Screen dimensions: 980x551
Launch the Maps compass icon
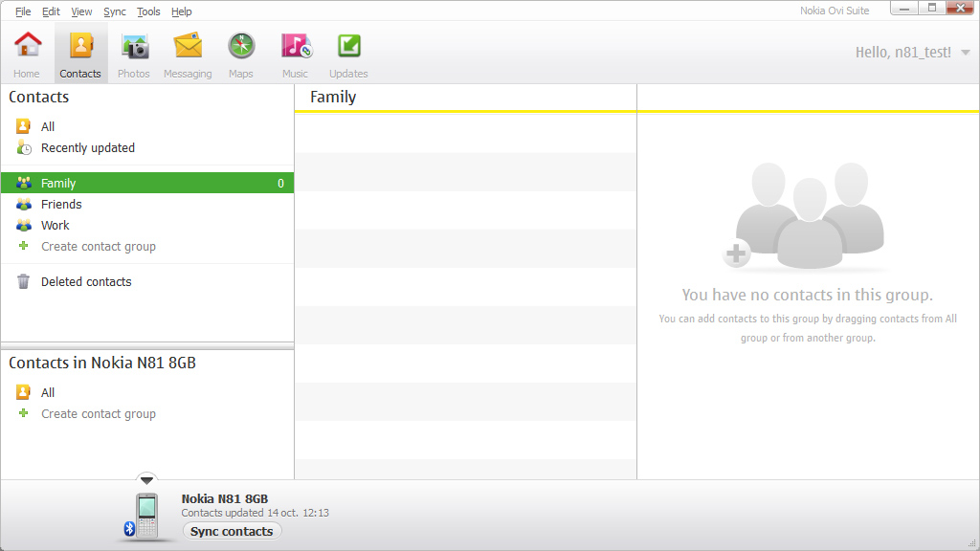[241, 46]
